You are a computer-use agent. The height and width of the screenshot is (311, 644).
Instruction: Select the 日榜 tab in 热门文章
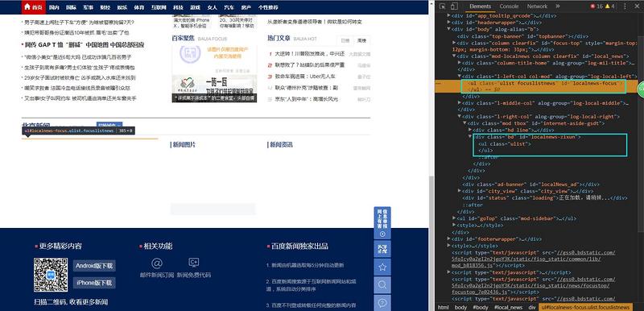[x=345, y=40]
